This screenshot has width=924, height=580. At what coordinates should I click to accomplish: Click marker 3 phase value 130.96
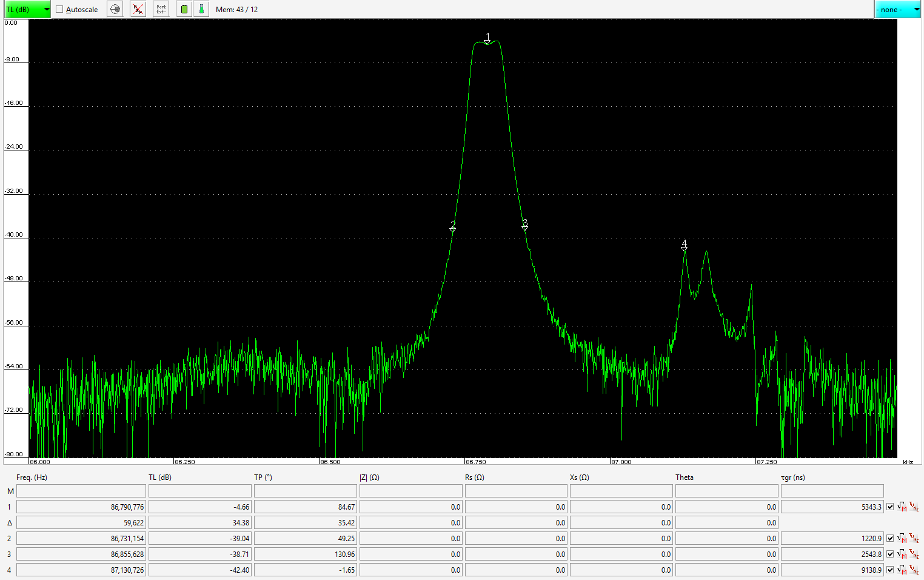click(x=306, y=554)
